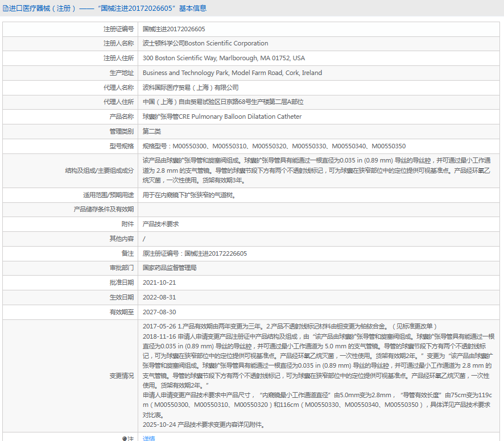Select the 2018-11-16 change record paragraph
Viewport: 504px width, 441px height.
(x=318, y=361)
